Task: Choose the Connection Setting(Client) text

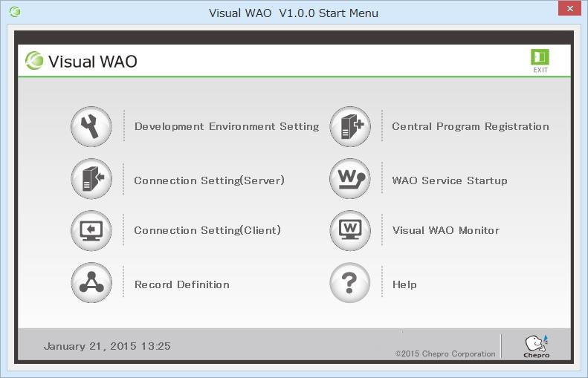Action: (207, 230)
